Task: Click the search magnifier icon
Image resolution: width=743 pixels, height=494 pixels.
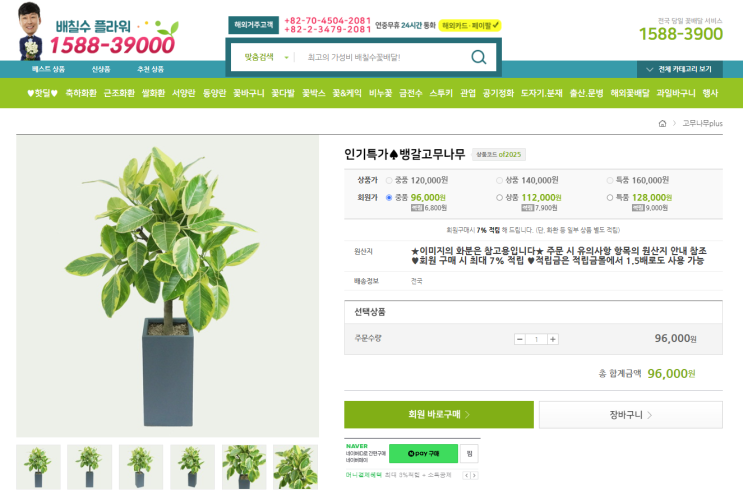Action: (479, 57)
